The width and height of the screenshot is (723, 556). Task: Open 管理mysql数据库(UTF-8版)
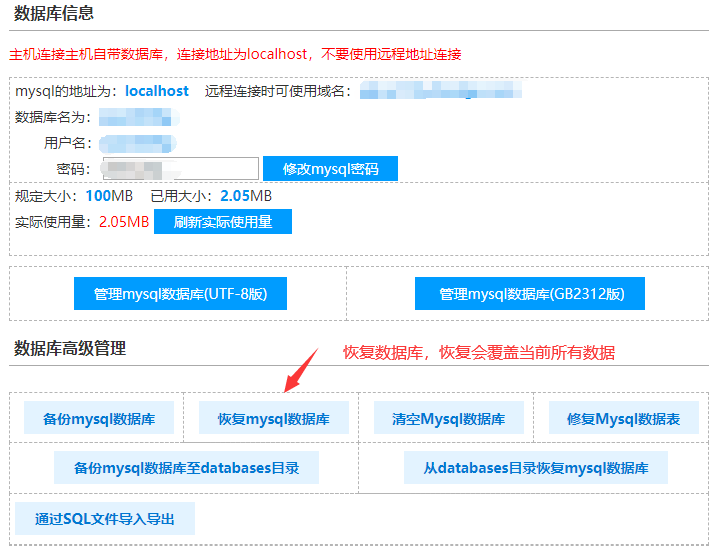point(180,294)
